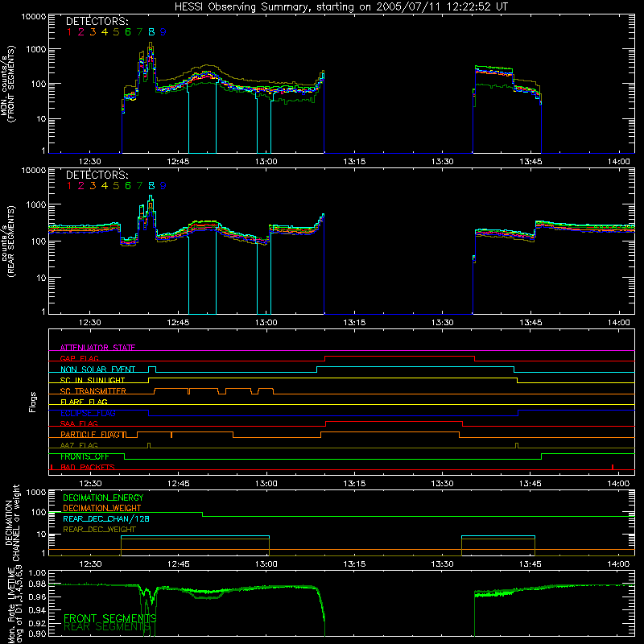Screen dimensions: 644x644
Task: Select detector 8 in rear segments legend
Action: tap(151, 186)
